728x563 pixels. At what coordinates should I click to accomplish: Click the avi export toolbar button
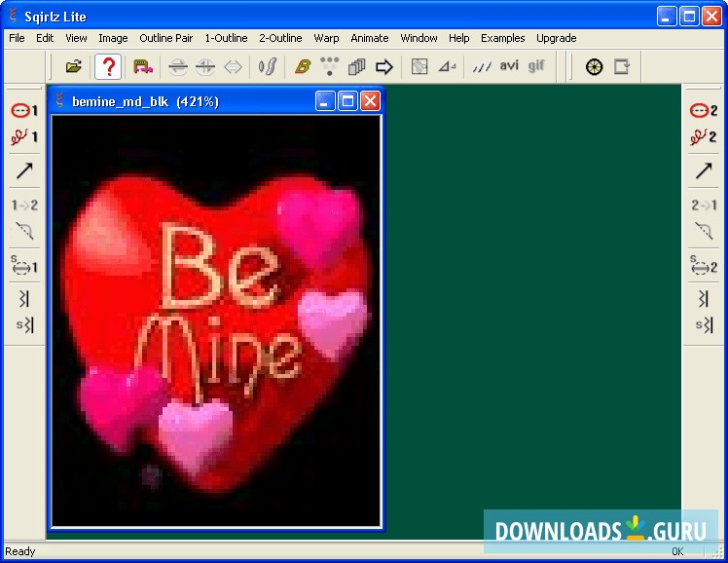(x=509, y=66)
